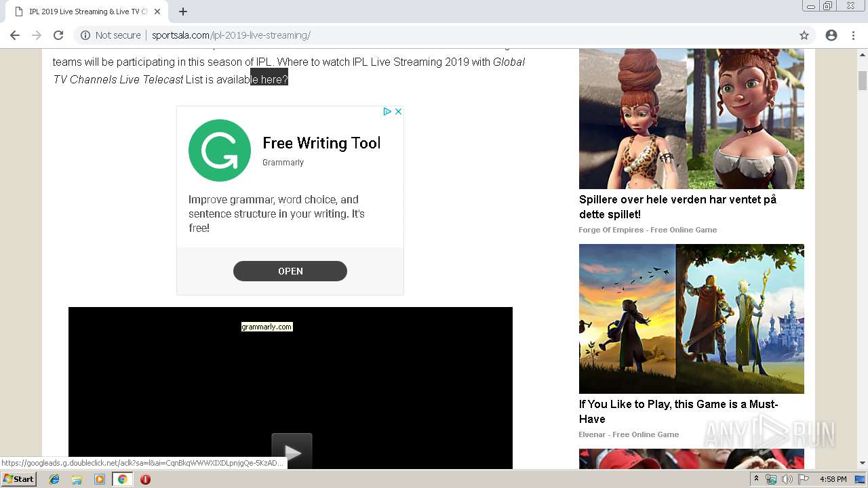Open the Free Writing Tool ad headline
This screenshot has height=488, width=868.
pos(321,143)
